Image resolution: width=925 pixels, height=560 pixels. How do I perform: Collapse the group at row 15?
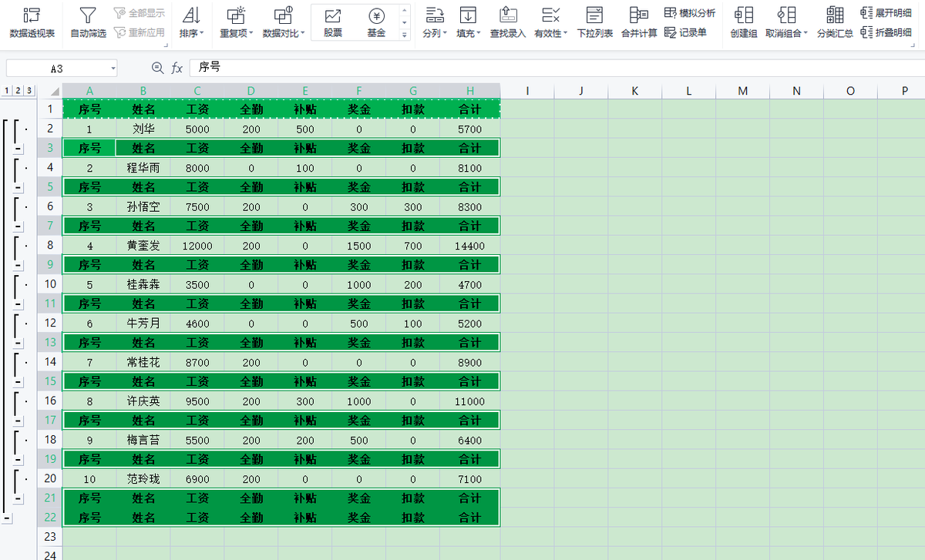coord(18,382)
